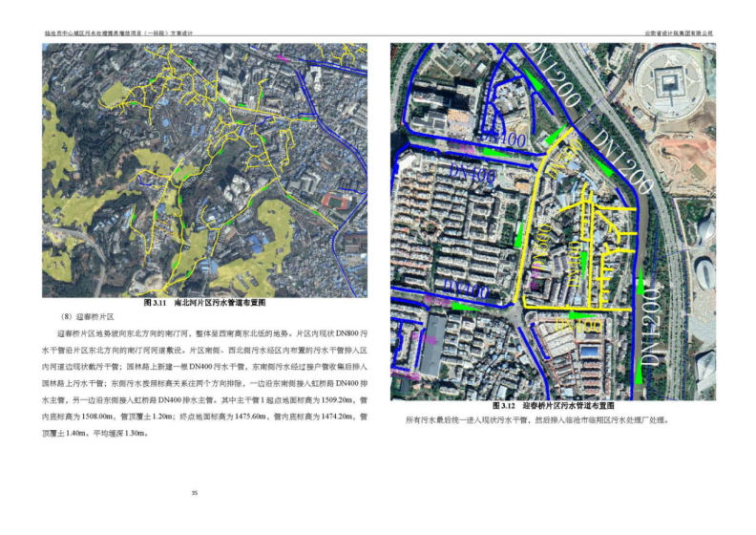Click the header text '云南省设计院集团有限公司'

[x=679, y=33]
